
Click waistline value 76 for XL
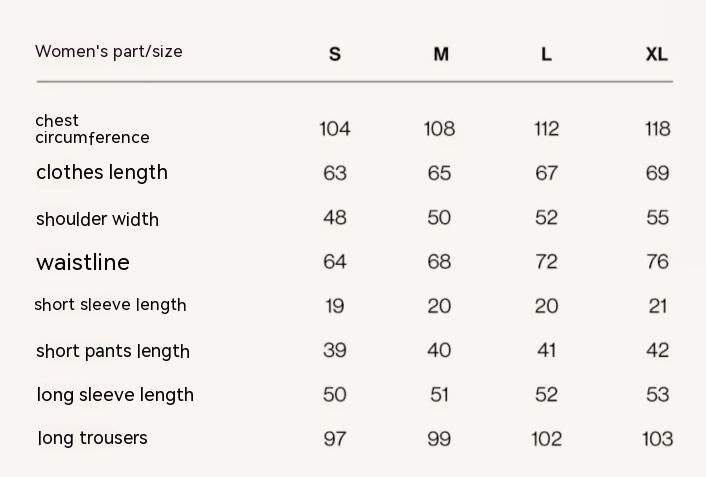coord(657,262)
